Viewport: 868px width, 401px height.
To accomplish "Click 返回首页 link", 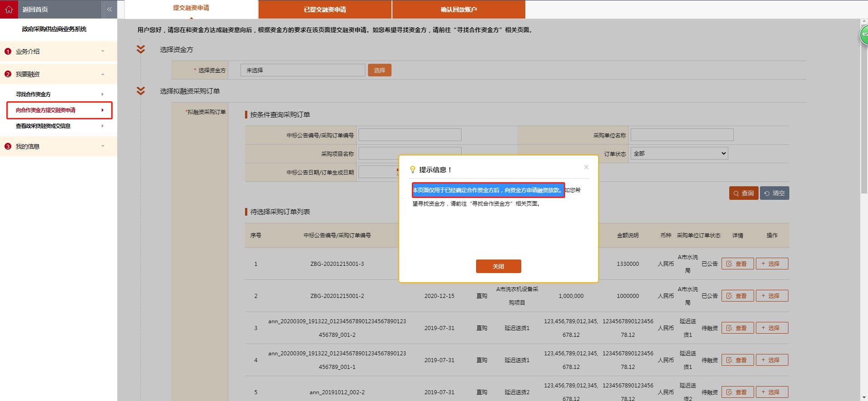I will tap(35, 9).
